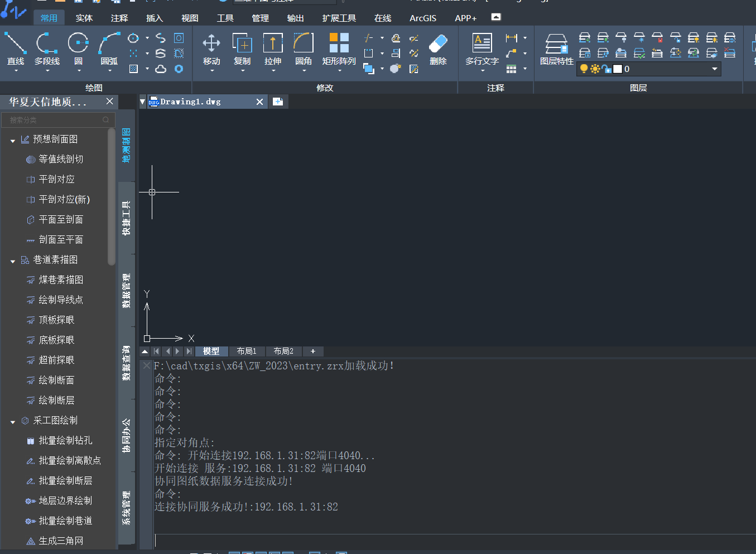
Task: Switch to the 布局1 layout tab
Action: coord(247,351)
